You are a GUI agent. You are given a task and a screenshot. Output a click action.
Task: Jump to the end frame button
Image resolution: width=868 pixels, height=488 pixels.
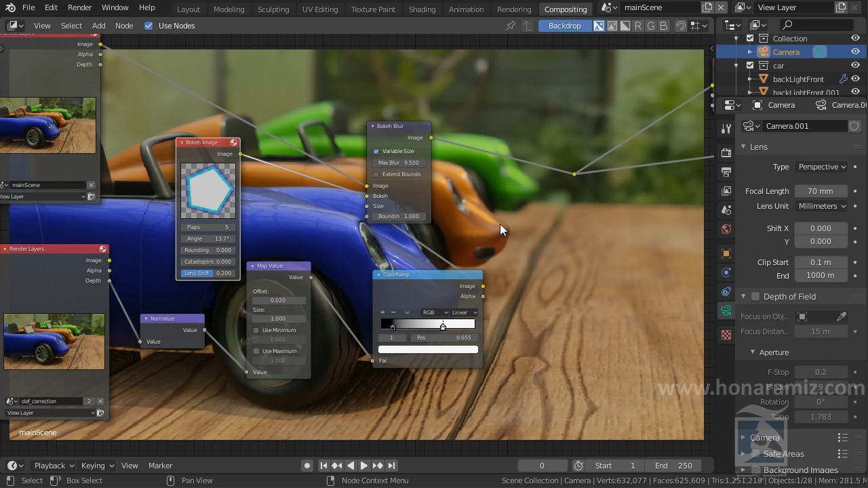tap(391, 466)
